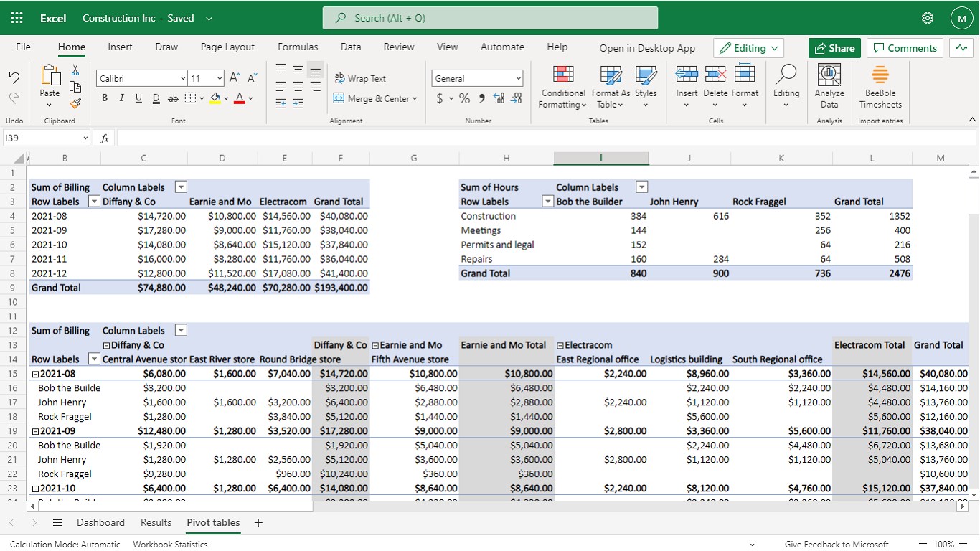Screen dimensions: 980x551
Task: Open the Comments pane
Action: pos(905,48)
